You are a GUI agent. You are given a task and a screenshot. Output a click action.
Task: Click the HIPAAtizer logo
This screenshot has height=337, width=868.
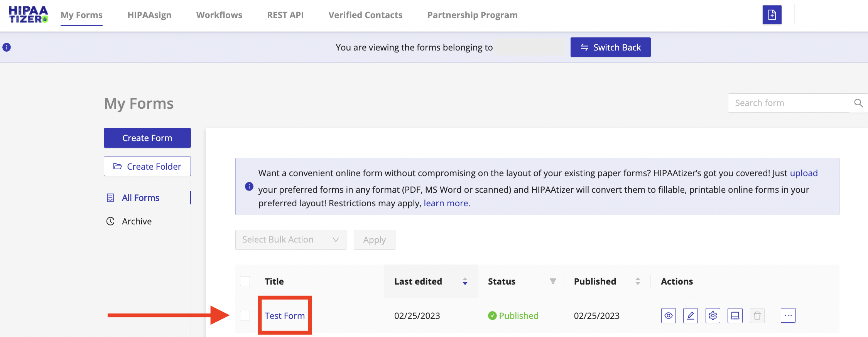28,15
